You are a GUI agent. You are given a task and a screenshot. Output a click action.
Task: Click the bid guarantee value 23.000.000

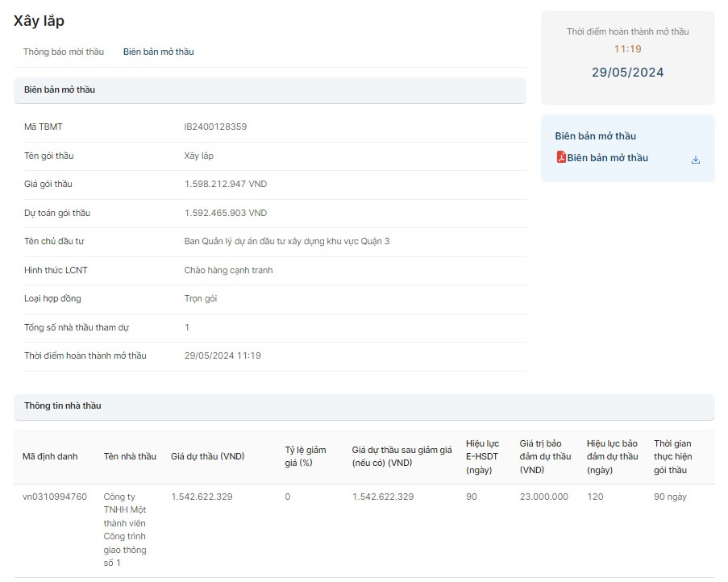[544, 497]
